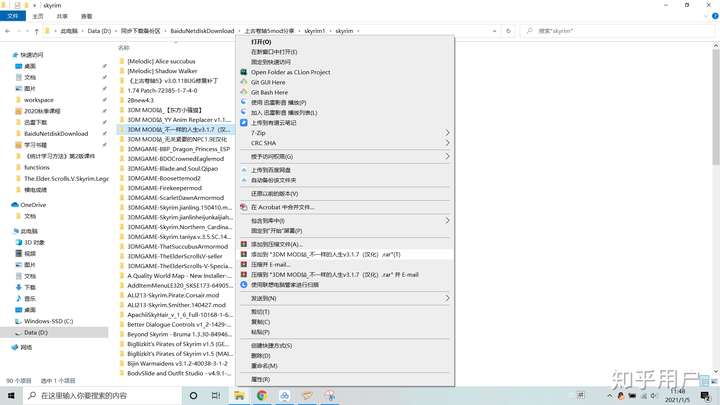Click the 音乐 music icon in sidebar
The image size is (720, 405).
click(19, 298)
